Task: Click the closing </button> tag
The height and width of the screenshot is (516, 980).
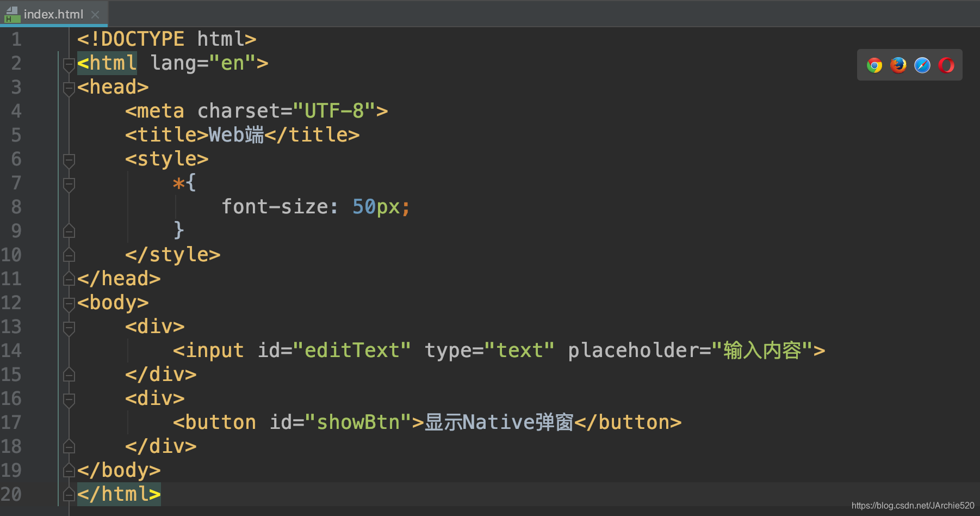Action: 628,422
